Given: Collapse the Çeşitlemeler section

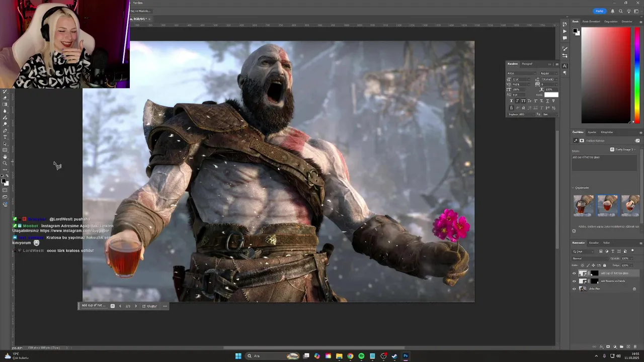Looking at the screenshot, I should 573,188.
